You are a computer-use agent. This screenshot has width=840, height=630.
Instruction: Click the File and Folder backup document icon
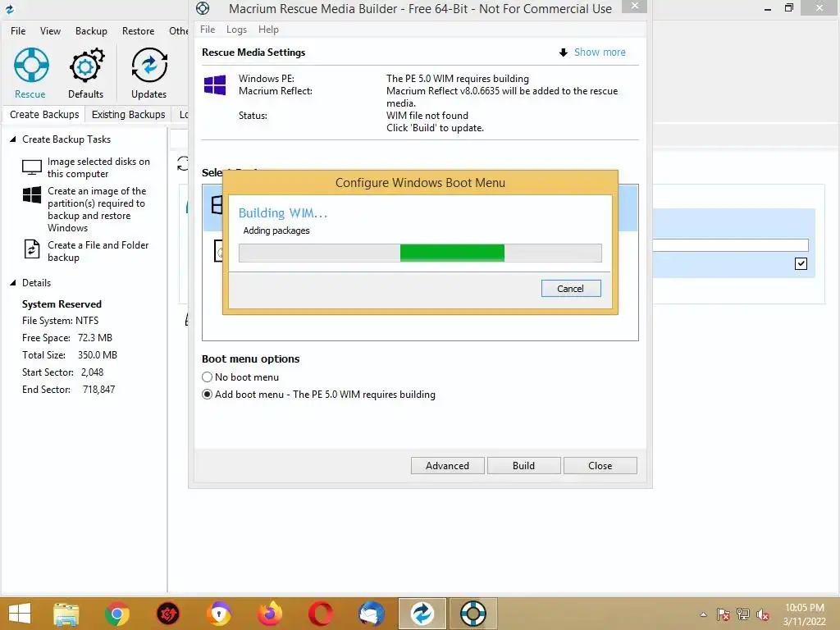click(x=32, y=249)
